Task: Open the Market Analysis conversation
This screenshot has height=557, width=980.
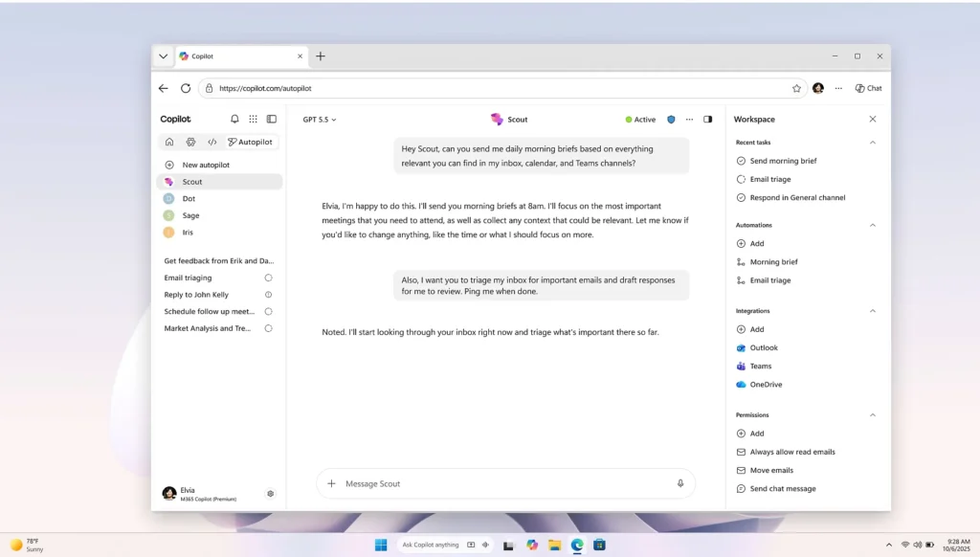Action: pyautogui.click(x=208, y=328)
